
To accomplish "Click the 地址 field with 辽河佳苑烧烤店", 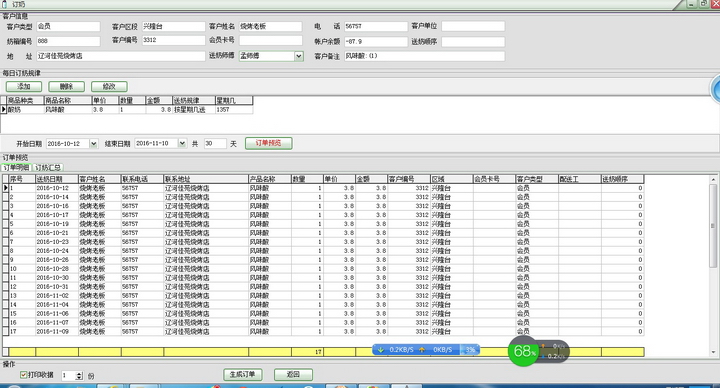I will coord(120,56).
